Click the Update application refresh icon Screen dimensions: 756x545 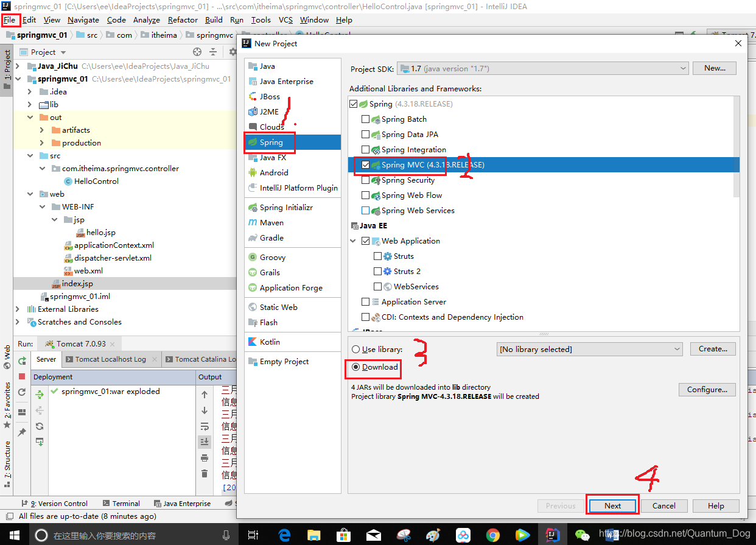[x=22, y=393]
